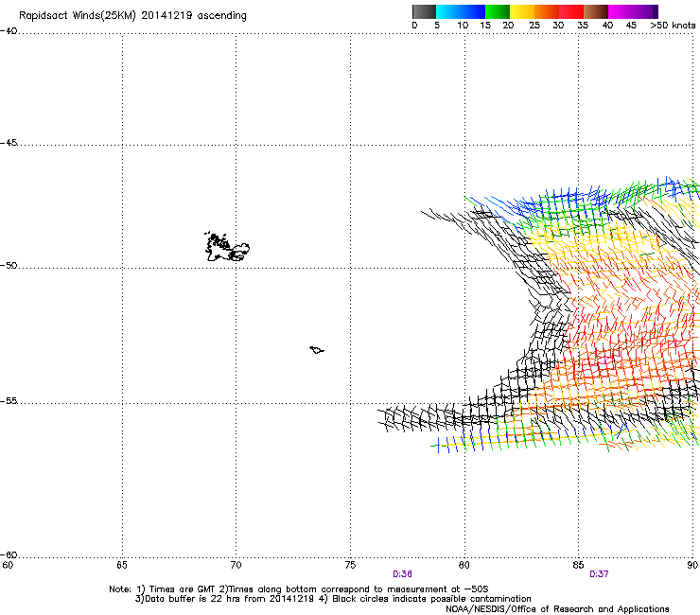This screenshot has height=615, width=700.
Task: Click the 90 longitude axis label
Action: click(x=692, y=565)
